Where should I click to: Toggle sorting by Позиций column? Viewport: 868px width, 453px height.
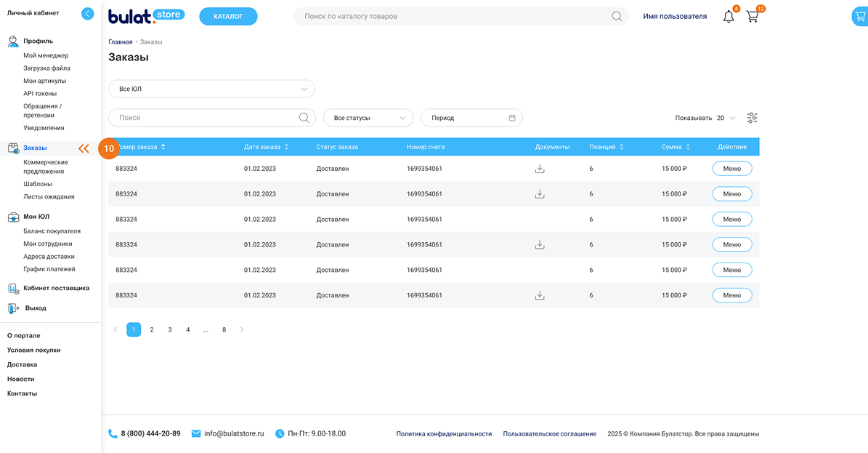click(x=622, y=147)
